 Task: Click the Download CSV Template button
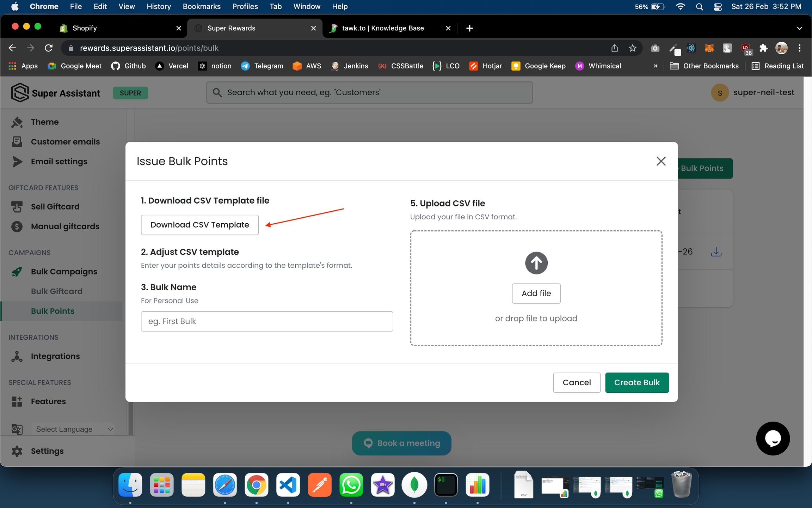199,225
